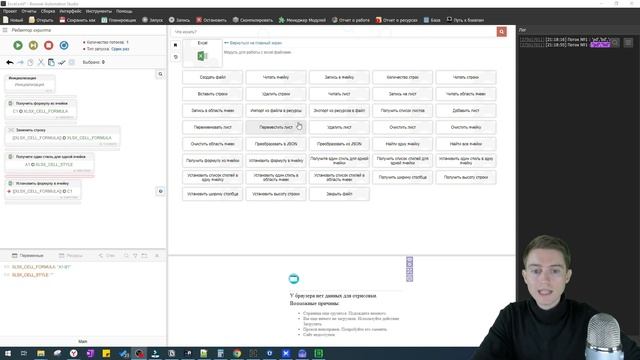The width and height of the screenshot is (640, 360).
Task: Click the yellow step-next round button
Action: (x=33, y=45)
